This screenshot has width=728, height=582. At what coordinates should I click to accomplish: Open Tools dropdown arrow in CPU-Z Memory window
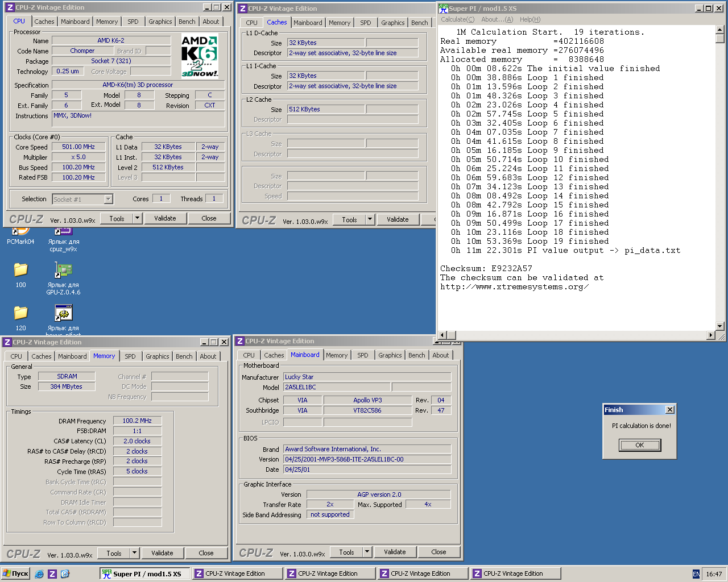pyautogui.click(x=134, y=553)
